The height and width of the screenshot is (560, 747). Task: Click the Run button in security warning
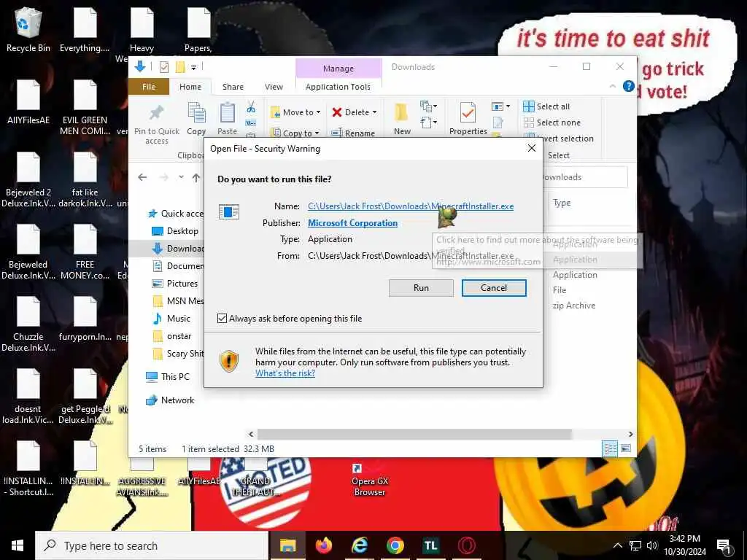tap(421, 287)
